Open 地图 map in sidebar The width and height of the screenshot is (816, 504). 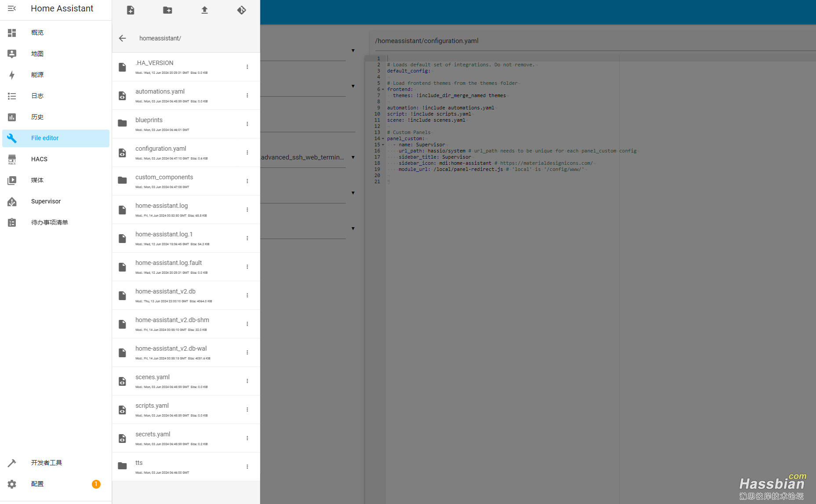(x=56, y=54)
